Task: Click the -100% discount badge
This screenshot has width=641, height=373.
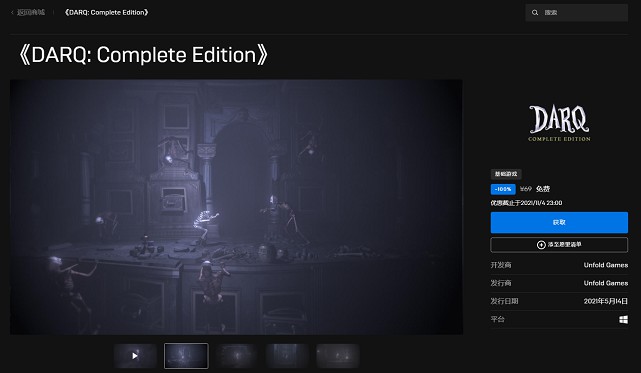Action: pos(503,189)
